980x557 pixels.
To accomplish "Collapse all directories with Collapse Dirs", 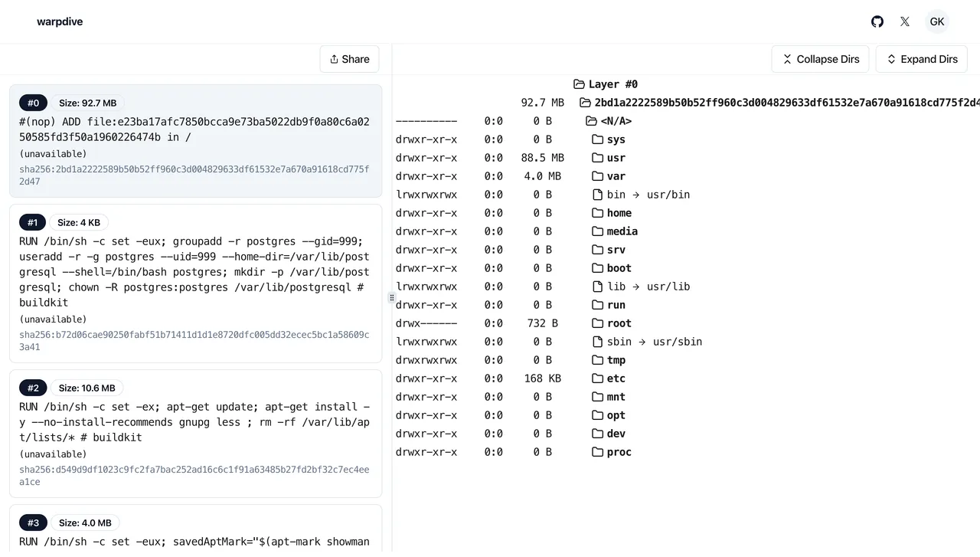I will coord(820,59).
